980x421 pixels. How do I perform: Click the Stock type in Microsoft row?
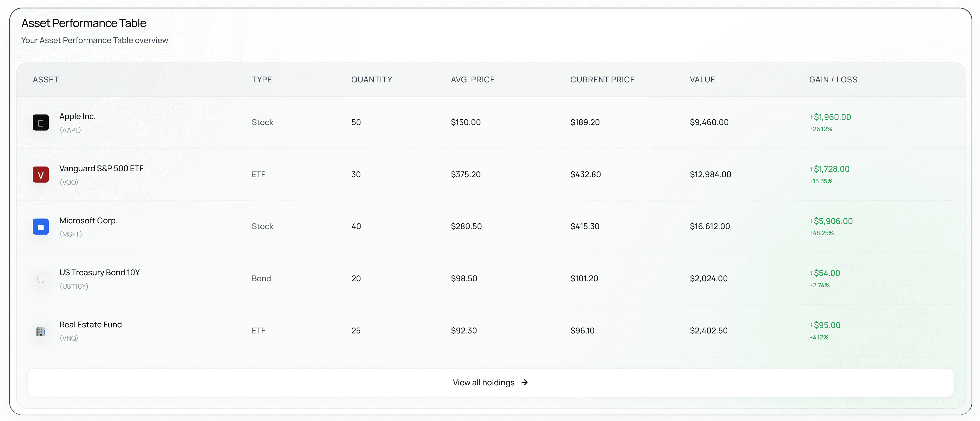click(x=263, y=226)
